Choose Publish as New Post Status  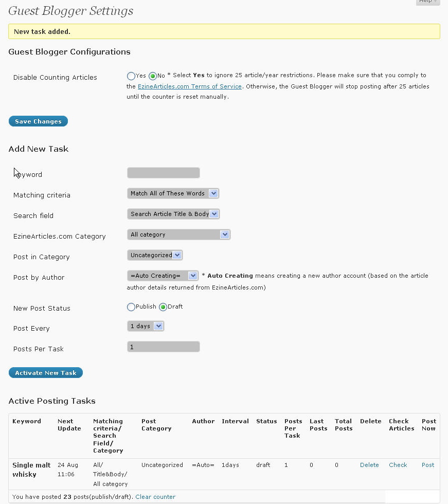(131, 307)
